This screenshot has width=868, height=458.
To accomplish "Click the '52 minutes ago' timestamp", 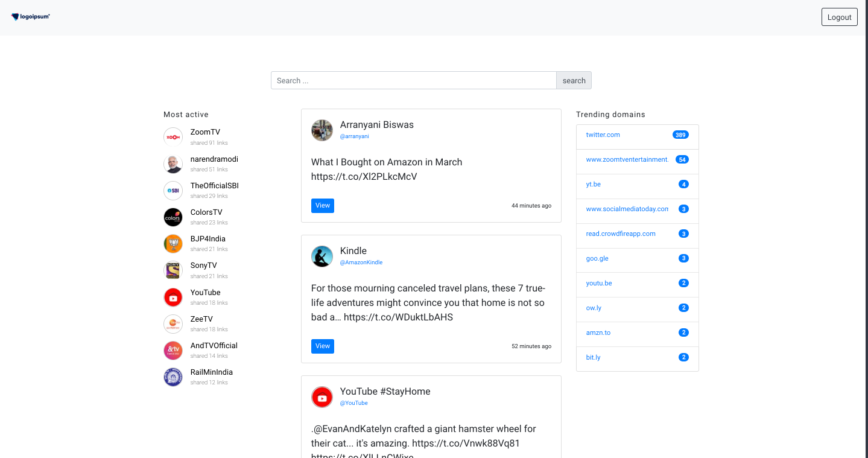I will (531, 346).
